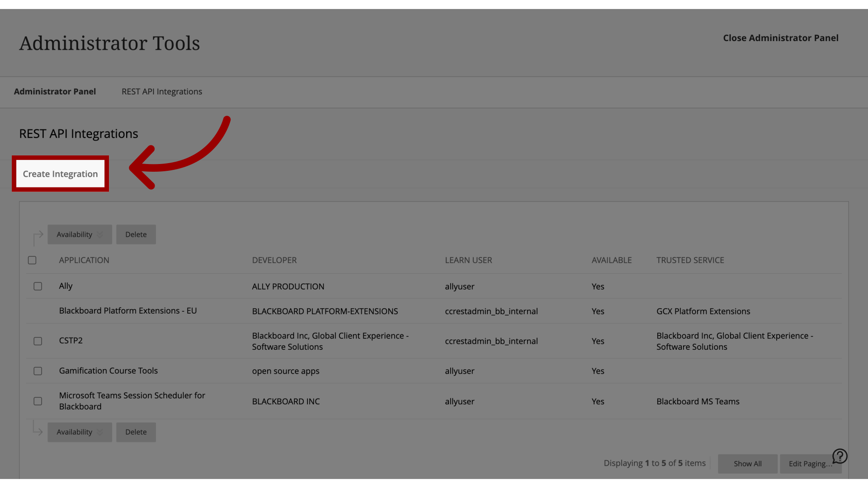Open Gamification Course Tools entry
868x488 pixels.
coord(108,371)
